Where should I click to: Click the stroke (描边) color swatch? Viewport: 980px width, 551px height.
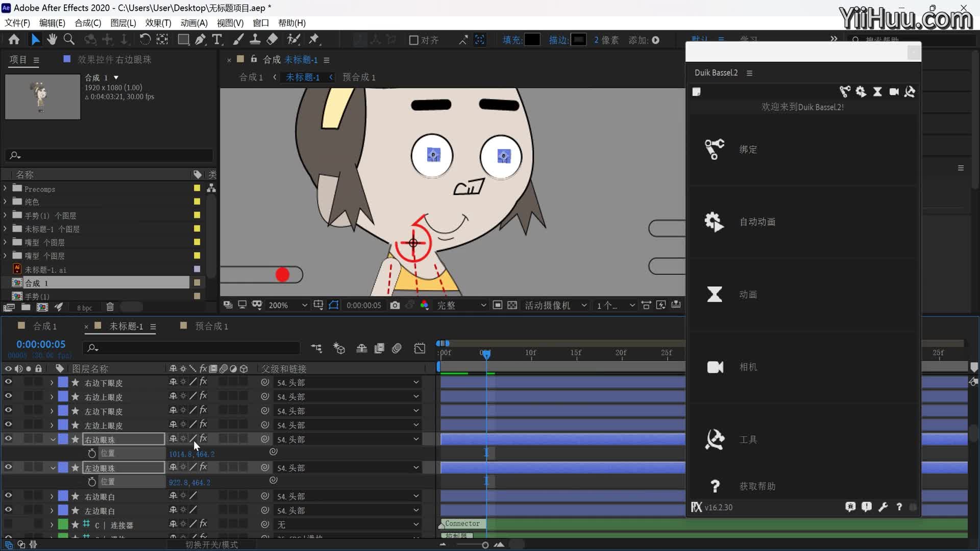[578, 40]
